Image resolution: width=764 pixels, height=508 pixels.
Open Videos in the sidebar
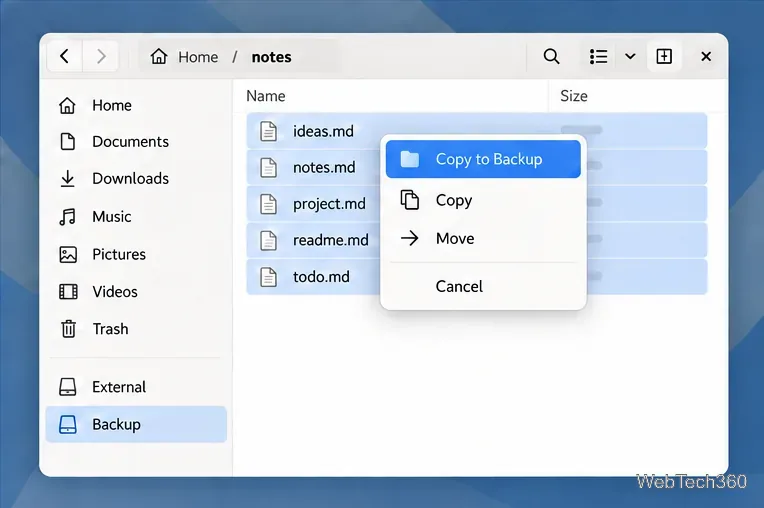click(136, 292)
